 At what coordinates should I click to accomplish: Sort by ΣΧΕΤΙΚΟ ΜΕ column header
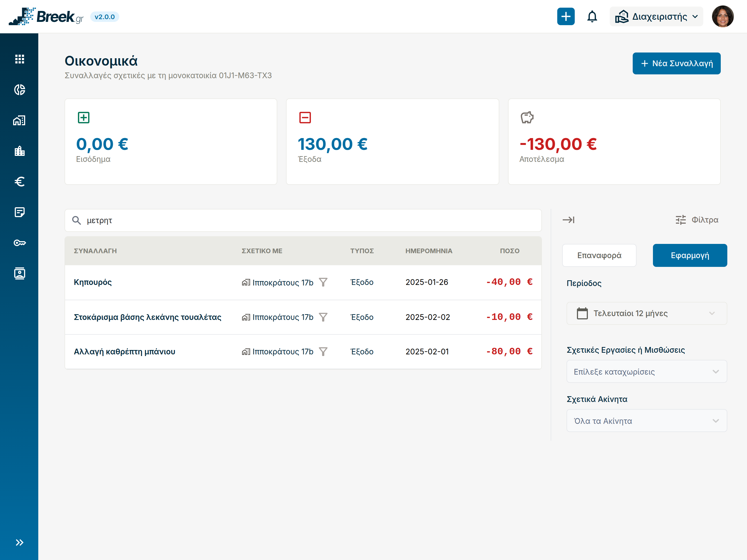tap(262, 251)
